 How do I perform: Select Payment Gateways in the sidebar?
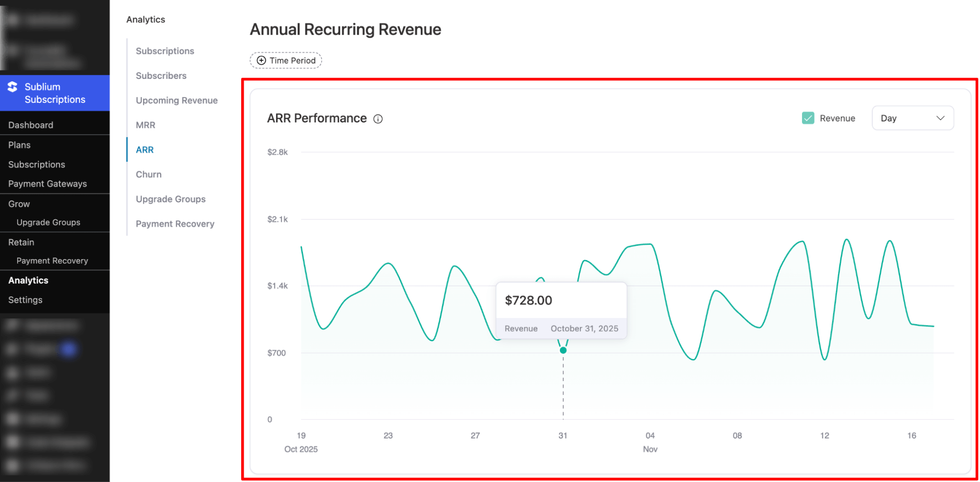tap(48, 183)
